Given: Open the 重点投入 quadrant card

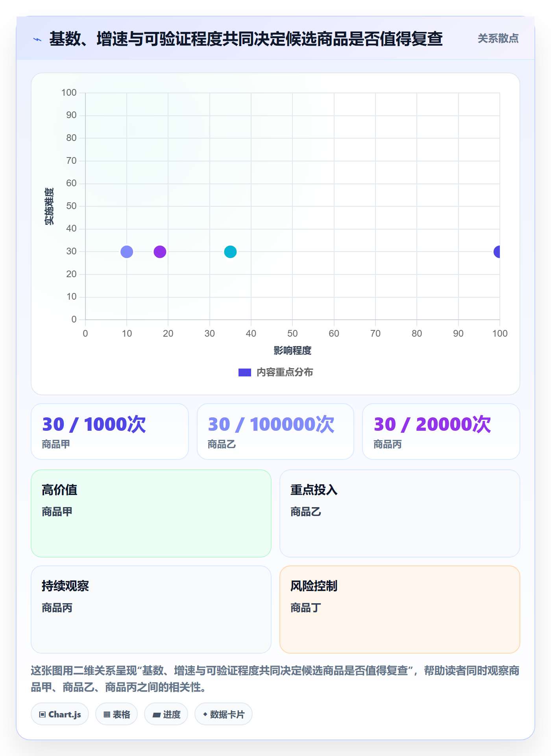Looking at the screenshot, I should [400, 513].
